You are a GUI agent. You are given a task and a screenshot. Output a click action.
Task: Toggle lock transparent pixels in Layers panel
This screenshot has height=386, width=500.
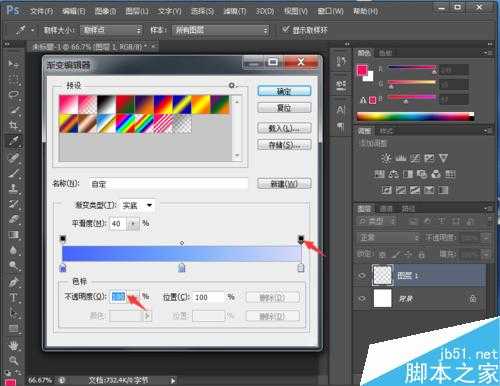point(382,255)
